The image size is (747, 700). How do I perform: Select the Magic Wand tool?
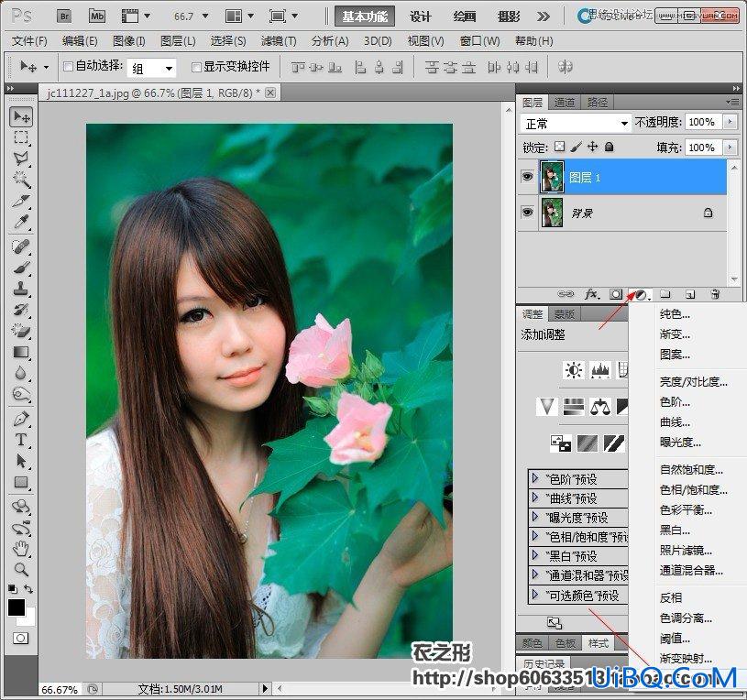click(20, 180)
